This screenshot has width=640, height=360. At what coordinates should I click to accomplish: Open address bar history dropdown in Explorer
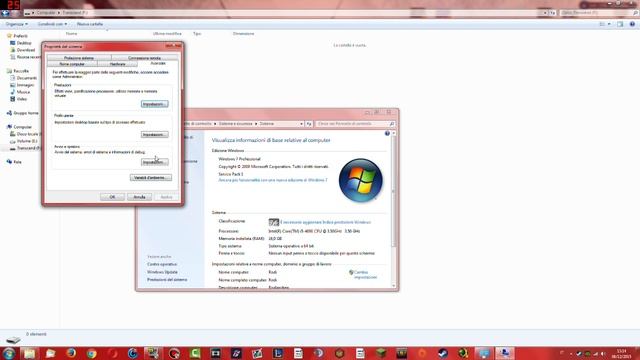[545, 13]
